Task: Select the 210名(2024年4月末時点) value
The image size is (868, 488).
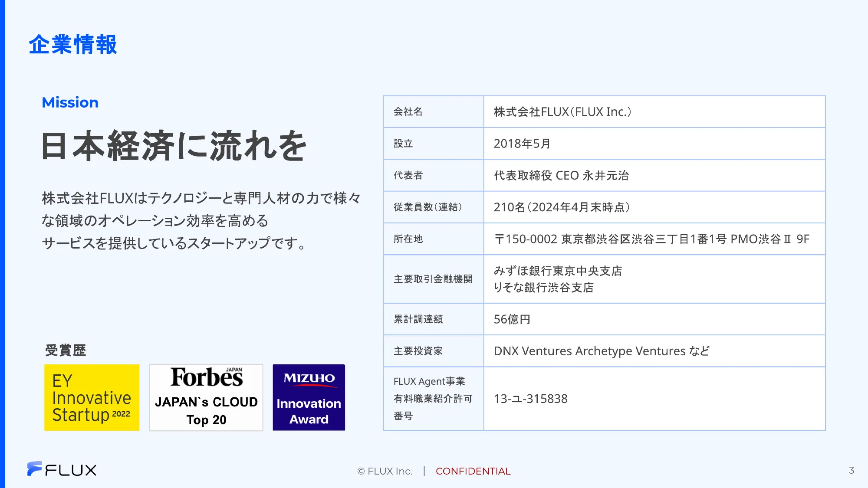Action: click(x=562, y=207)
